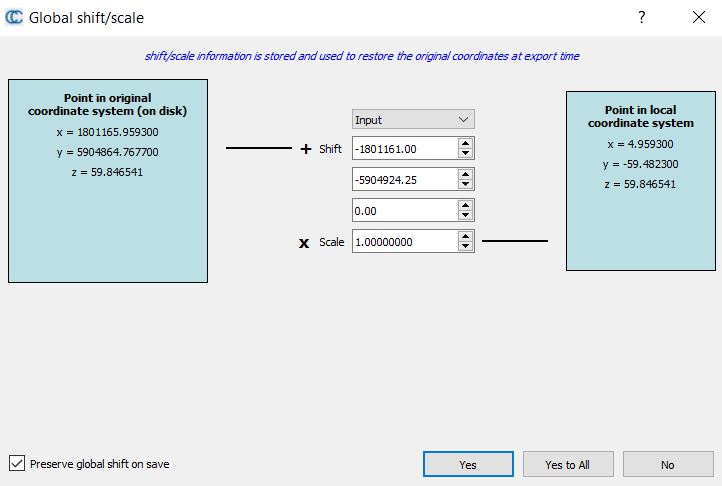The height and width of the screenshot is (486, 722).
Task: Increase the Z shift value with up arrow
Action: (465, 205)
